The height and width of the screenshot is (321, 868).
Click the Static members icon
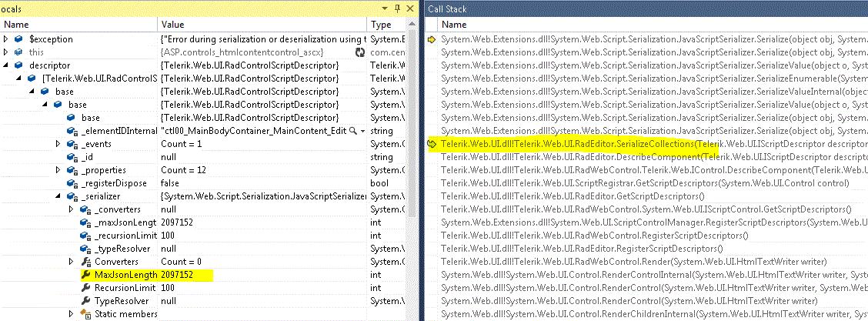coord(86,314)
